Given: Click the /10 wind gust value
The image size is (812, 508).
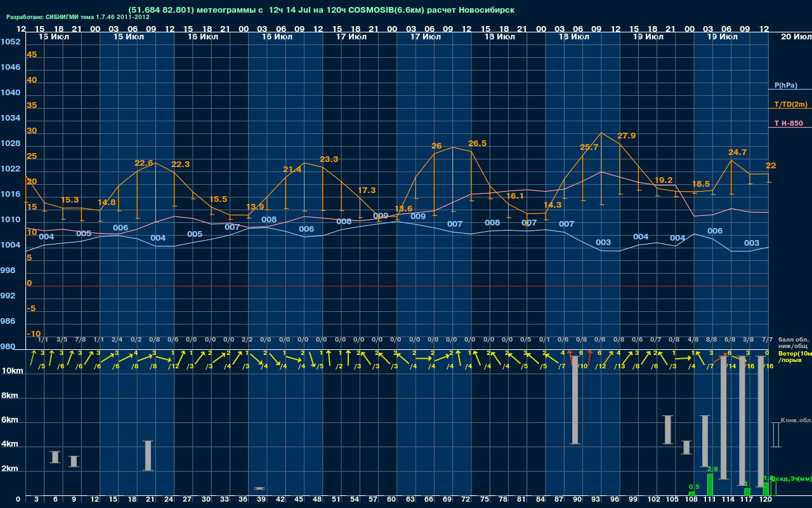Looking at the screenshot, I should point(582,366).
